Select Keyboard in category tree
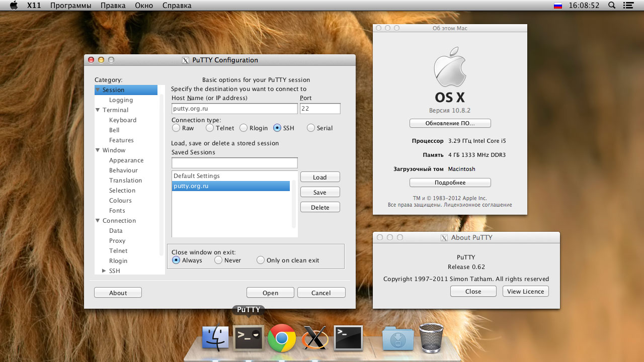Image resolution: width=644 pixels, height=362 pixels. coord(123,120)
